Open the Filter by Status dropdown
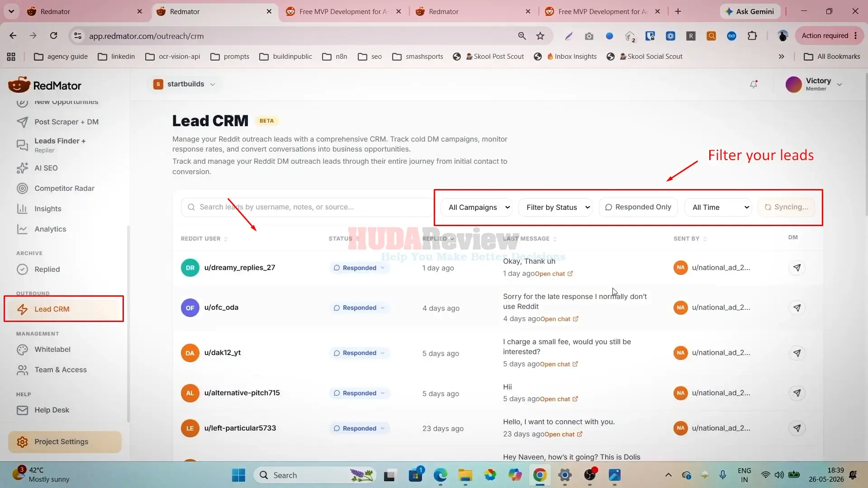Viewport: 868px width, 488px height. click(555, 207)
